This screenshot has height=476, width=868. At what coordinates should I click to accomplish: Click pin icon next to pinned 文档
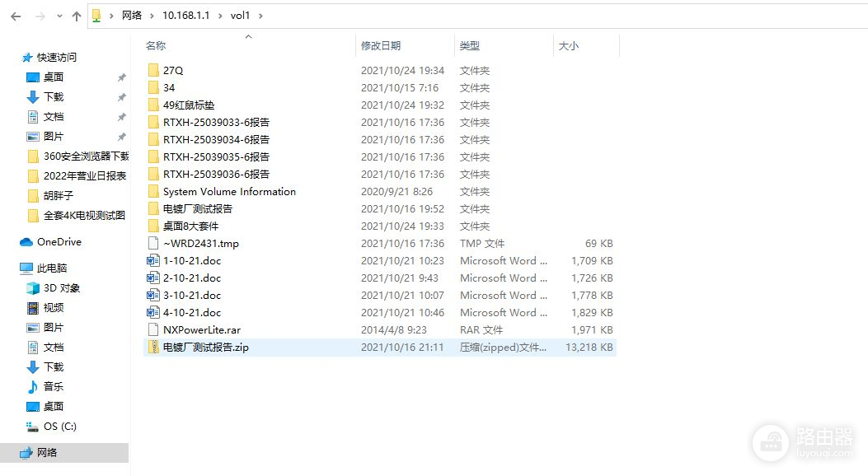[122, 117]
